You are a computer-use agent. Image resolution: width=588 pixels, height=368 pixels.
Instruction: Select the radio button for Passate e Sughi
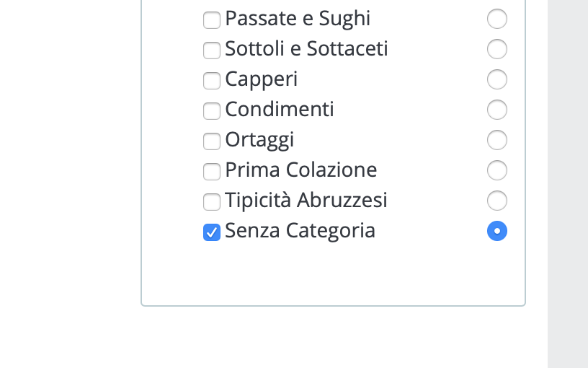pos(497,19)
